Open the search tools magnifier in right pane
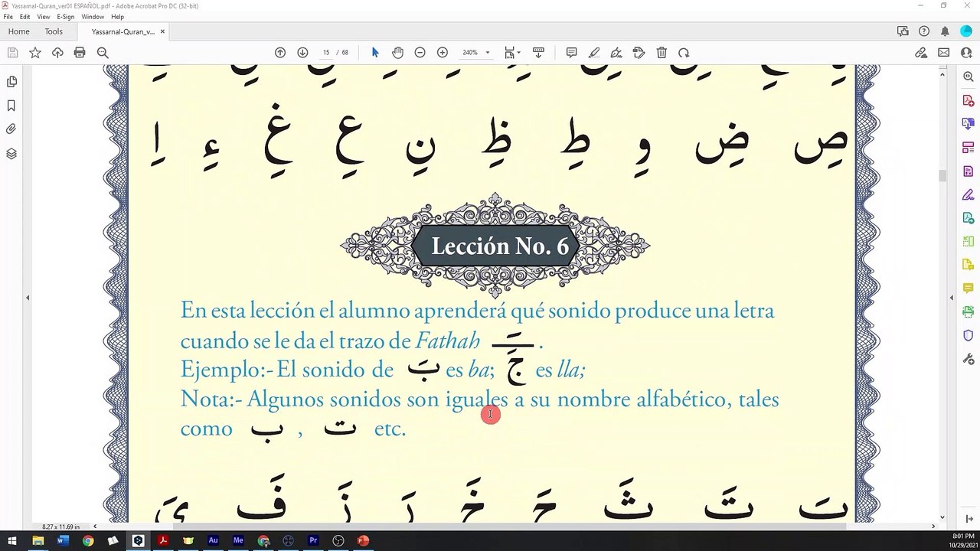 [969, 77]
